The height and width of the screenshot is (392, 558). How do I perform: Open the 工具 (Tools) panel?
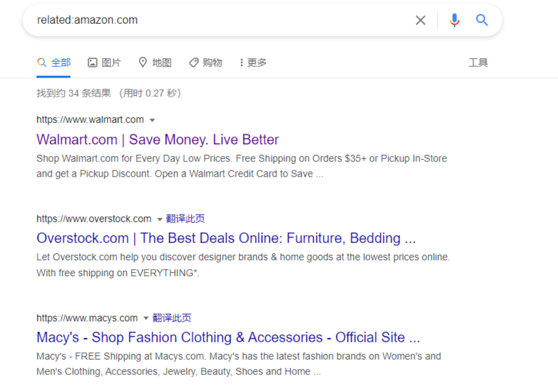[x=478, y=62]
